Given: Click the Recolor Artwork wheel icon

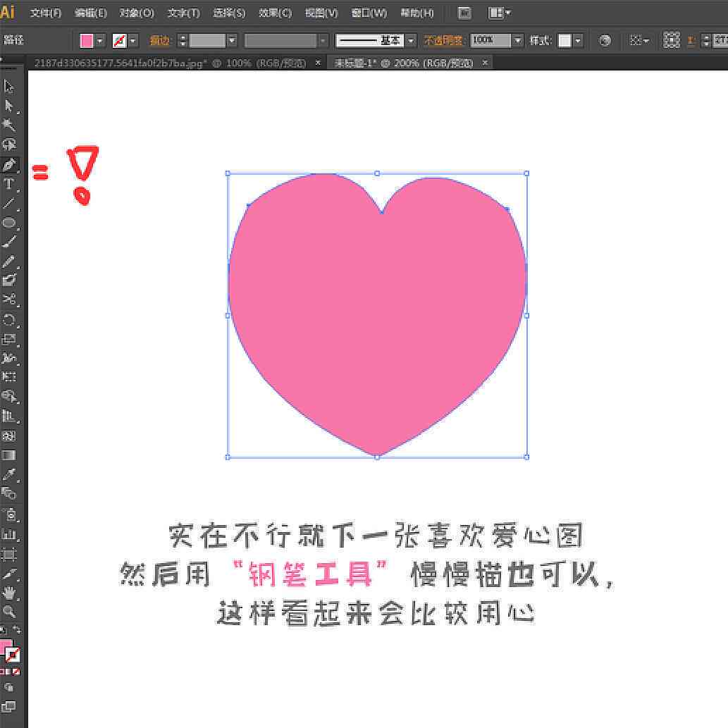Looking at the screenshot, I should [605, 40].
